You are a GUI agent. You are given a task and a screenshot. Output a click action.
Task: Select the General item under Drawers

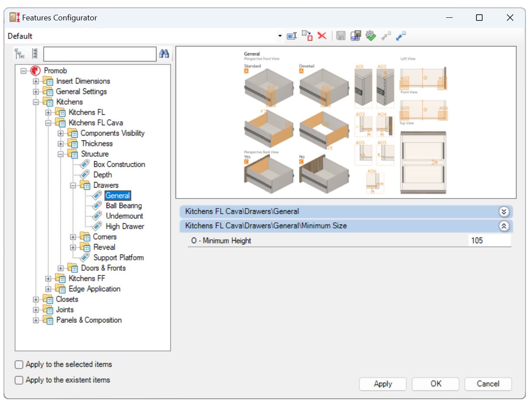117,195
